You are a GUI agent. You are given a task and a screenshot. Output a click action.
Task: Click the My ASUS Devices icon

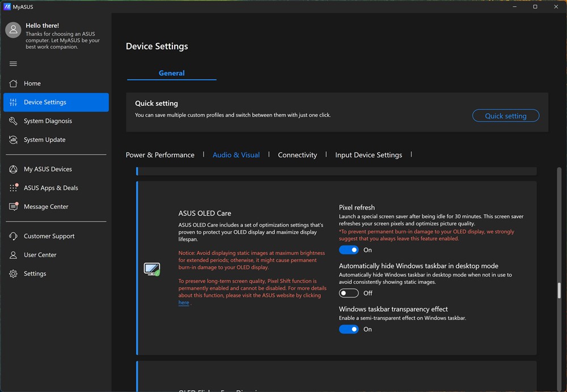point(13,169)
